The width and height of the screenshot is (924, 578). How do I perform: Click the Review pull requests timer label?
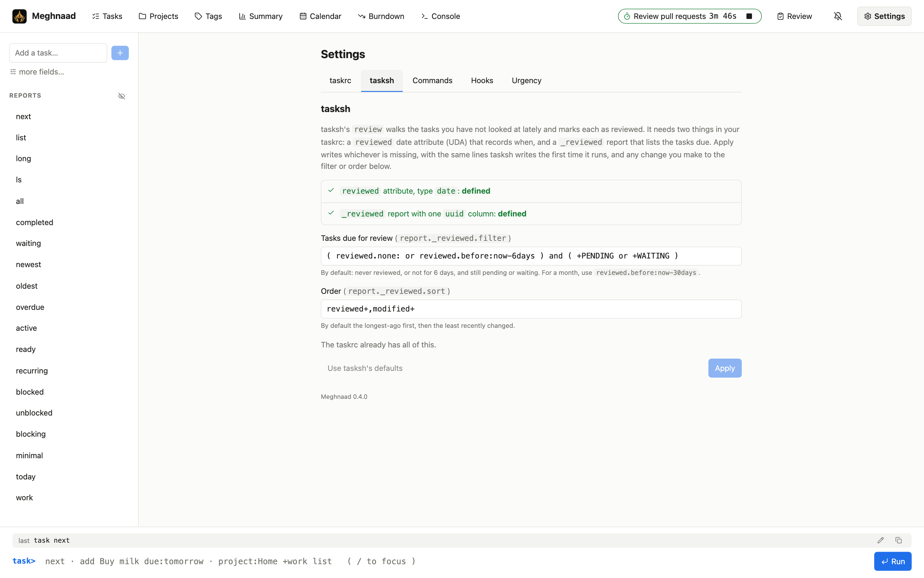tap(670, 16)
